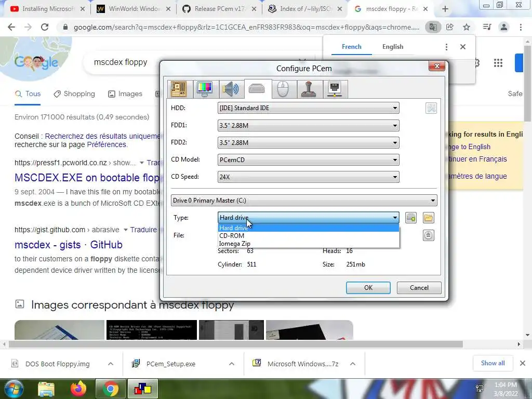Switch to Index of /~lily/ISO tab

(305, 9)
